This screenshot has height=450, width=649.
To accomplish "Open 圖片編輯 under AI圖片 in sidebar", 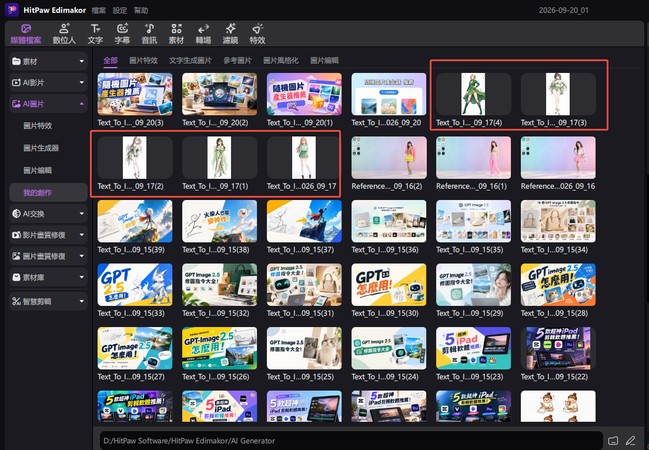I will [38, 170].
